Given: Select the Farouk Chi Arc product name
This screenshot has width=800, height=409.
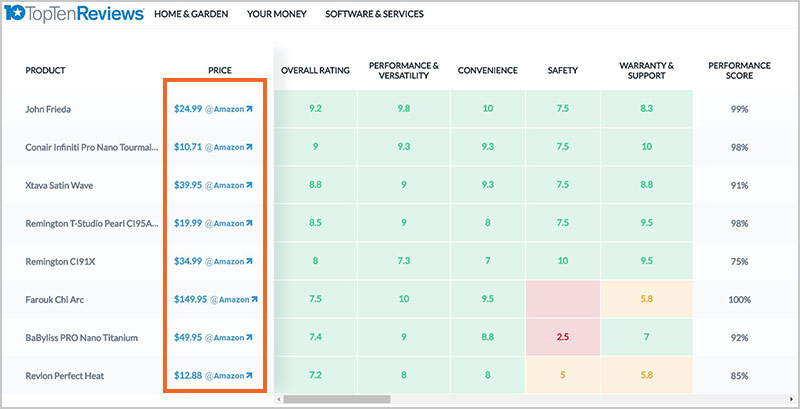Looking at the screenshot, I should tap(55, 300).
